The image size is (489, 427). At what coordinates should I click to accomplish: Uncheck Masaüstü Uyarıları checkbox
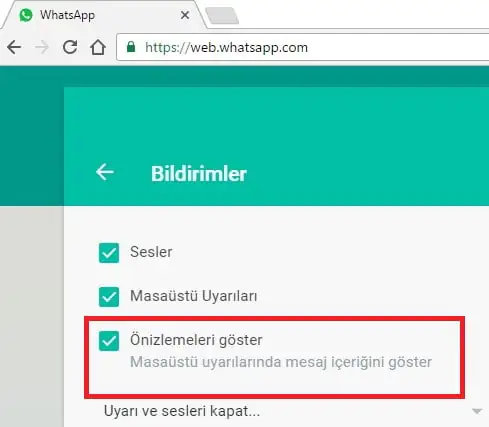(x=109, y=297)
